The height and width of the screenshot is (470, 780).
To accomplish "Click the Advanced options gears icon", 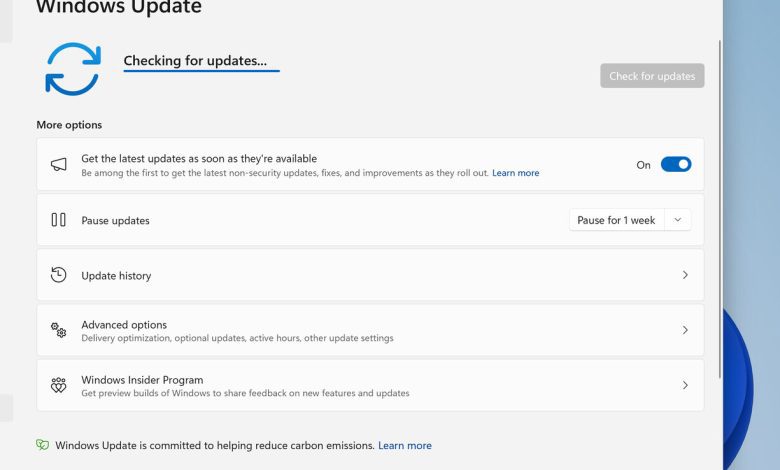I will [59, 330].
